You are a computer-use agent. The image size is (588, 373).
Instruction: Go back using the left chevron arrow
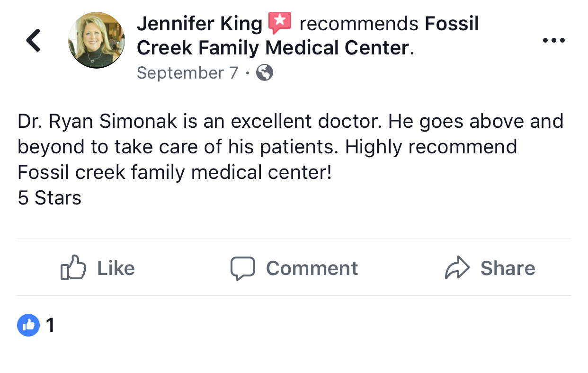[x=34, y=40]
